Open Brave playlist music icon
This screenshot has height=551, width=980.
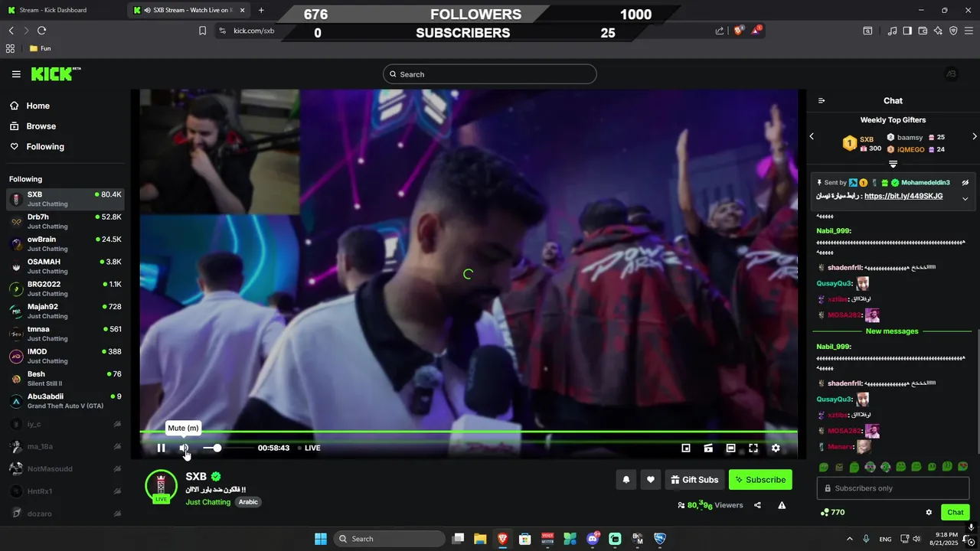click(892, 31)
